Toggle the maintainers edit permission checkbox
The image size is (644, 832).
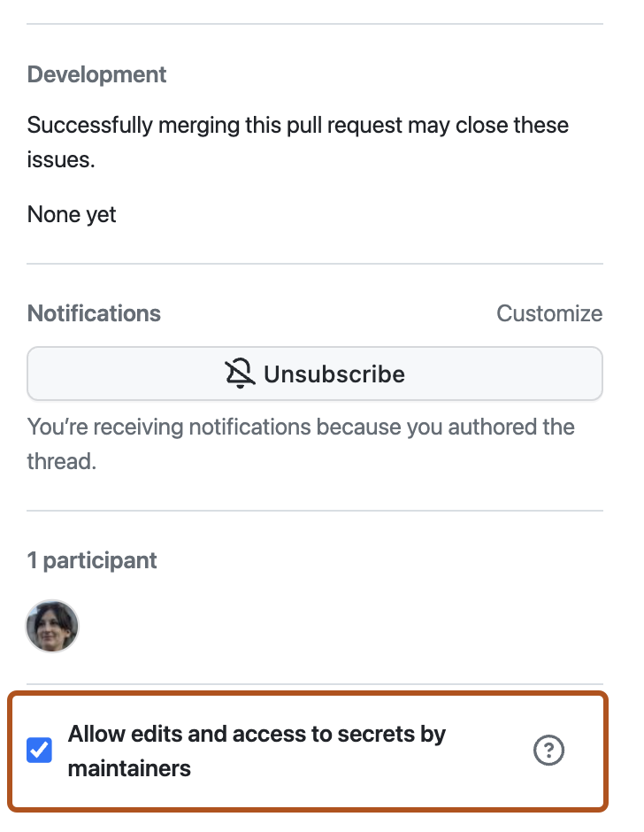[x=38, y=750]
